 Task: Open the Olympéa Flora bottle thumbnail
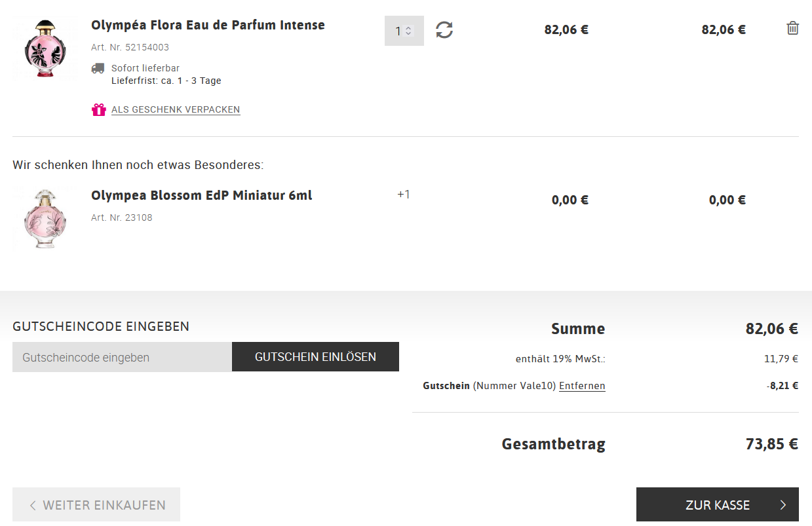click(x=45, y=49)
